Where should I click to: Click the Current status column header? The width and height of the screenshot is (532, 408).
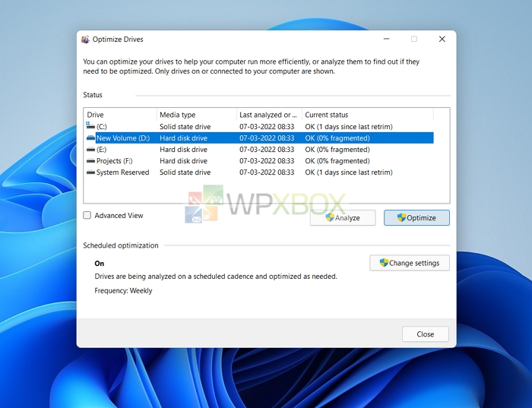[x=367, y=115]
